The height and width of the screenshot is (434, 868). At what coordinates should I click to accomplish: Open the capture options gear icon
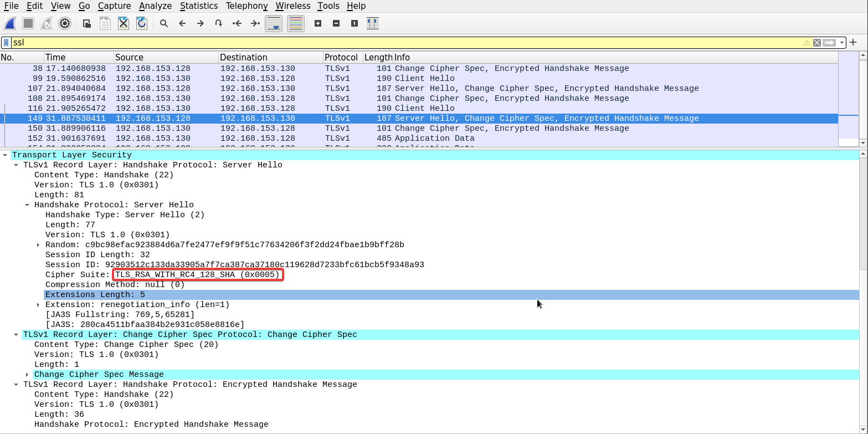[x=65, y=23]
